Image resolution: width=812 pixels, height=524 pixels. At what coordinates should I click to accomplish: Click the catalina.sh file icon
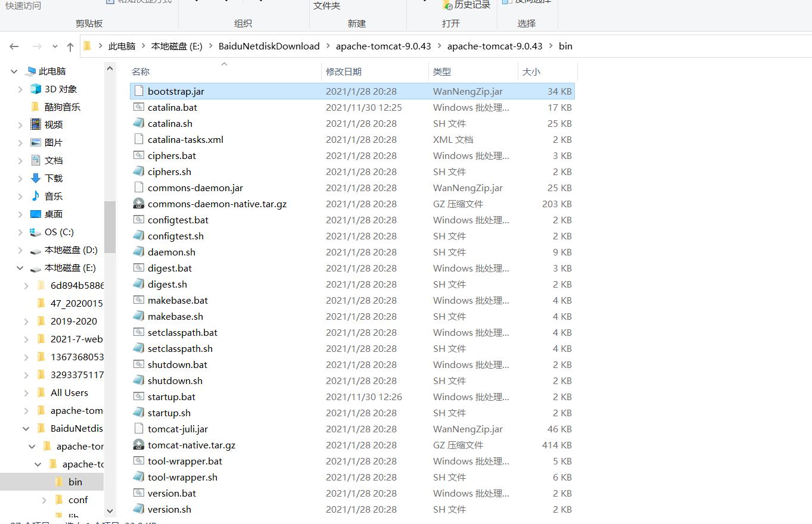[x=138, y=123]
